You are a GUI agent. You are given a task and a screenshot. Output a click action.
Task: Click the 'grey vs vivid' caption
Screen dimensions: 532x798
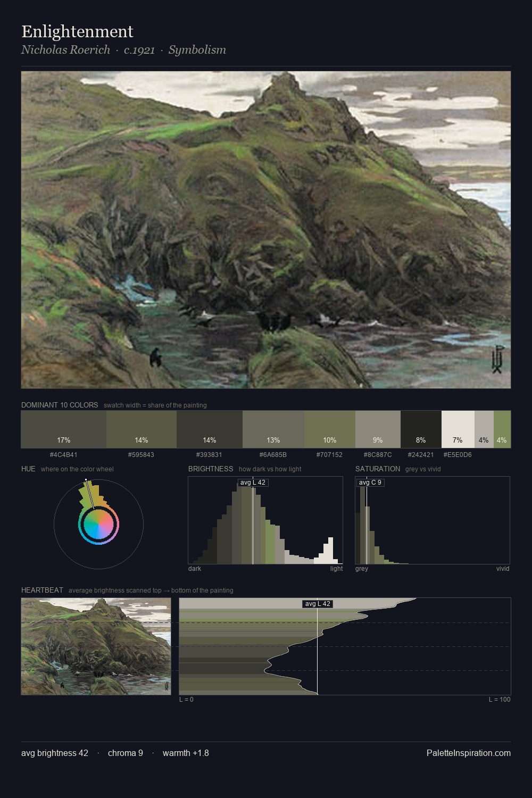pyautogui.click(x=423, y=469)
